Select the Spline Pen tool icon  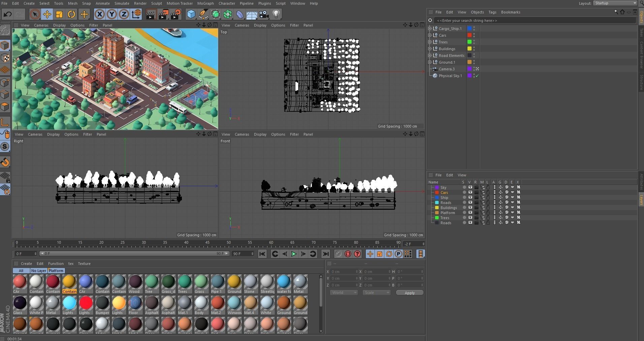[203, 14]
